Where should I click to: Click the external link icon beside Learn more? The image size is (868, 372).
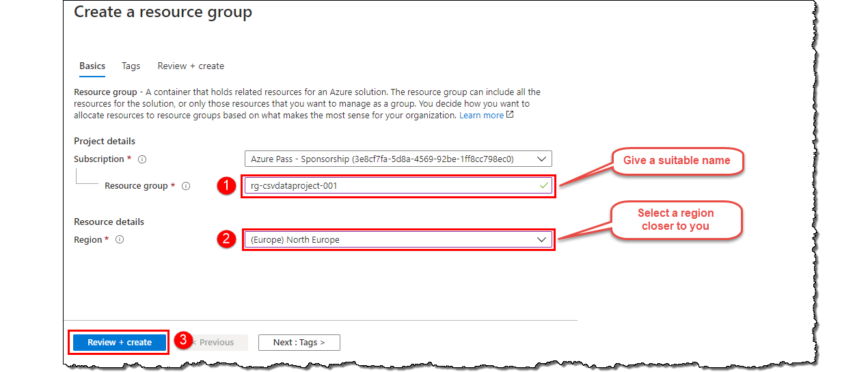(510, 116)
